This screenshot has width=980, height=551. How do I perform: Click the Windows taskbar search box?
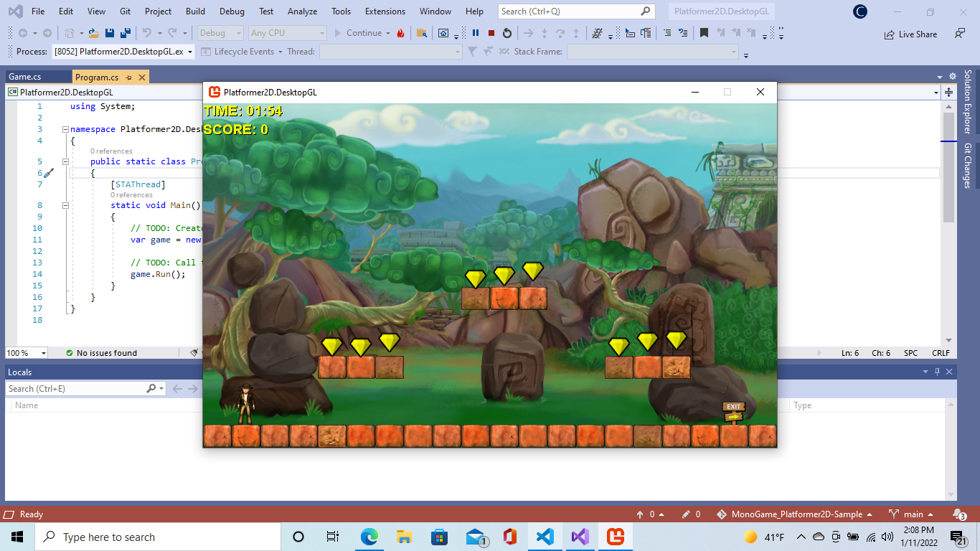pos(157,537)
